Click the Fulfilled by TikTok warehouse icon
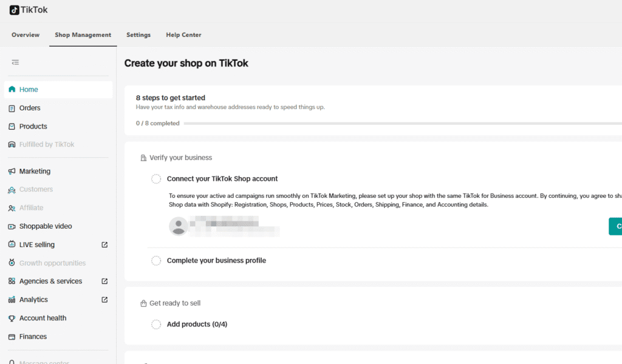 click(x=12, y=144)
